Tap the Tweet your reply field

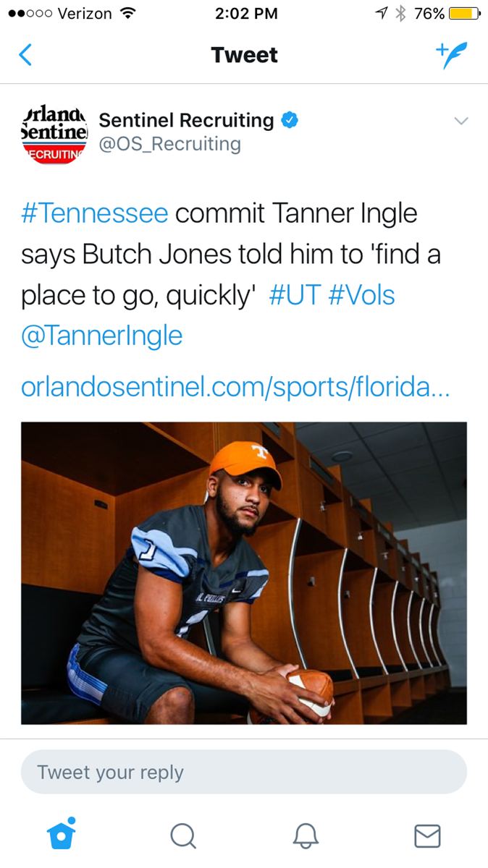coord(244,772)
